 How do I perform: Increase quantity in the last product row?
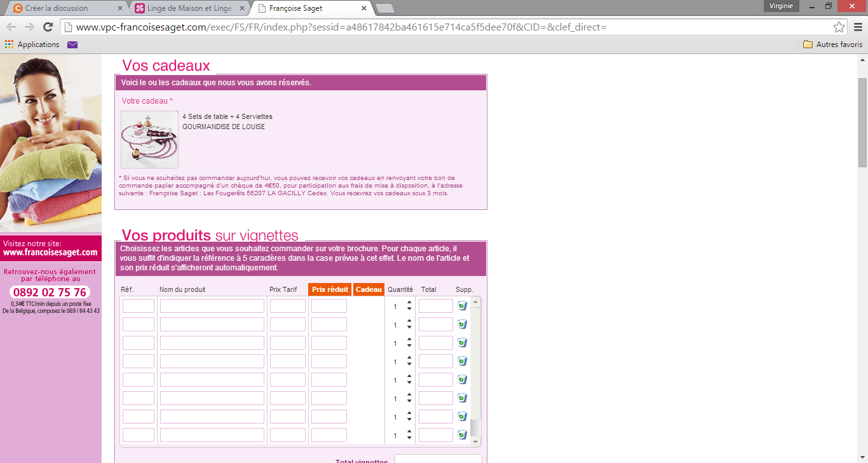[x=409, y=432]
